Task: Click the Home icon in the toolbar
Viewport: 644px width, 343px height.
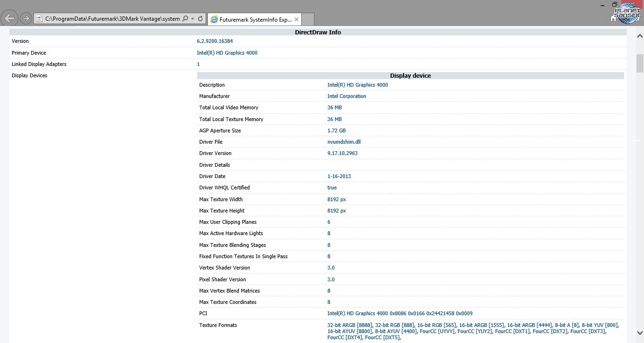Action: (x=613, y=19)
